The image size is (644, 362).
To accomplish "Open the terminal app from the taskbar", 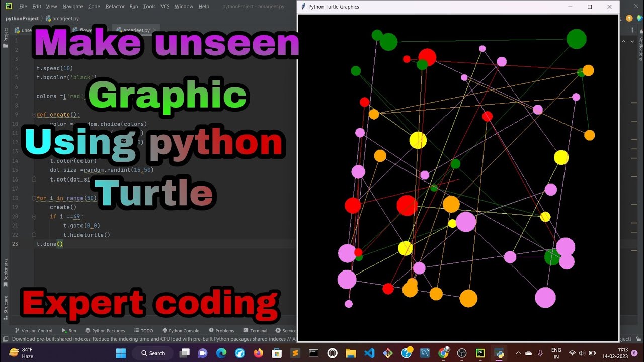I will point(313,353).
